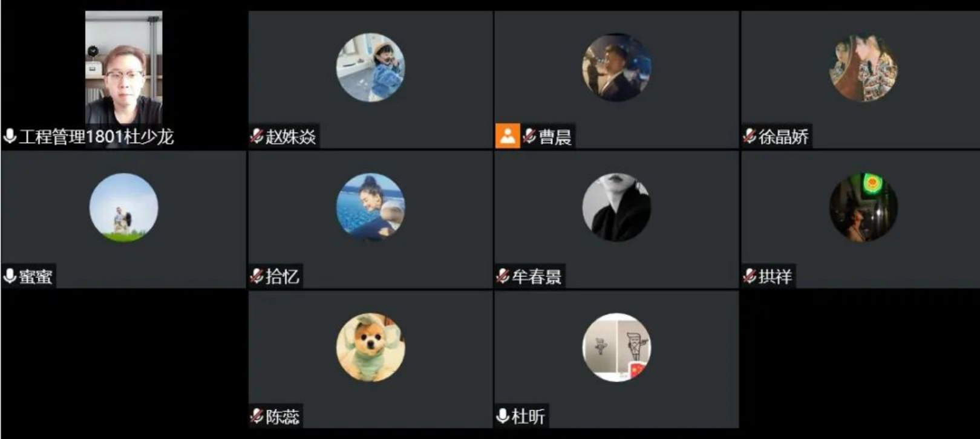Click 拾忆's swimming pool avatar

coord(370,207)
